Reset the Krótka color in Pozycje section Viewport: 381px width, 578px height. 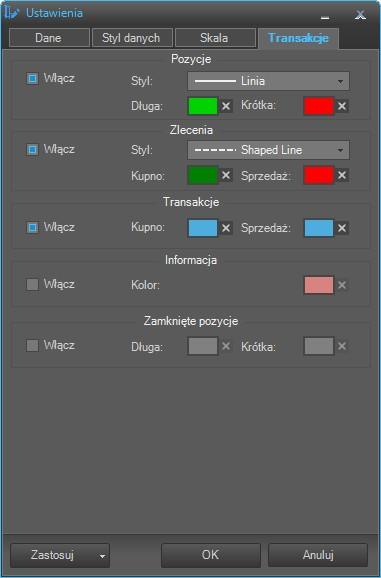tap(342, 106)
